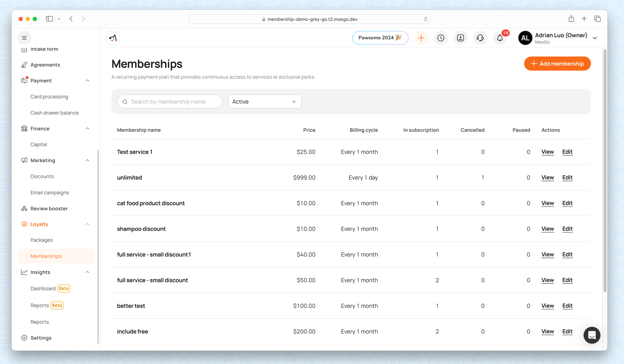624x364 pixels.
Task: Collapse the Loyalty sidebar section
Action: 88,224
